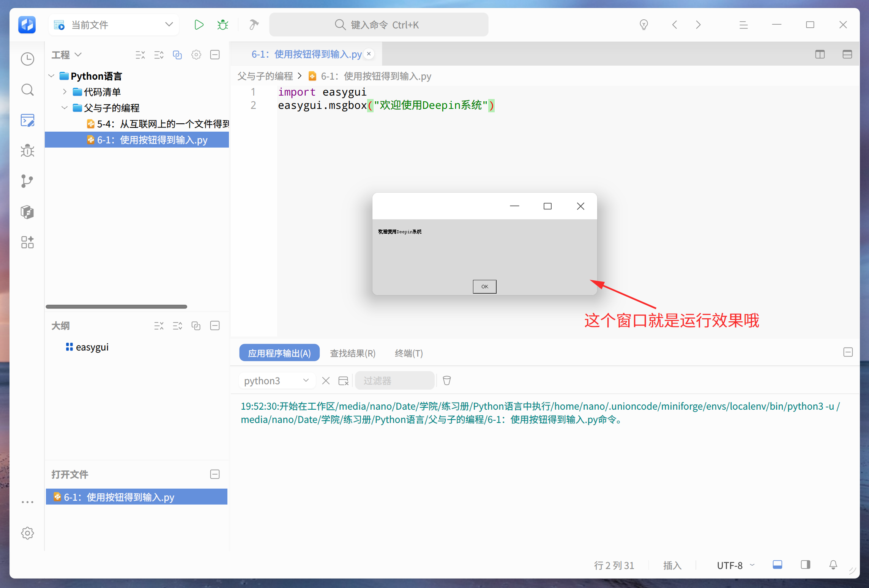Split the editor horizontally
This screenshot has height=588, width=869.
[x=847, y=55]
